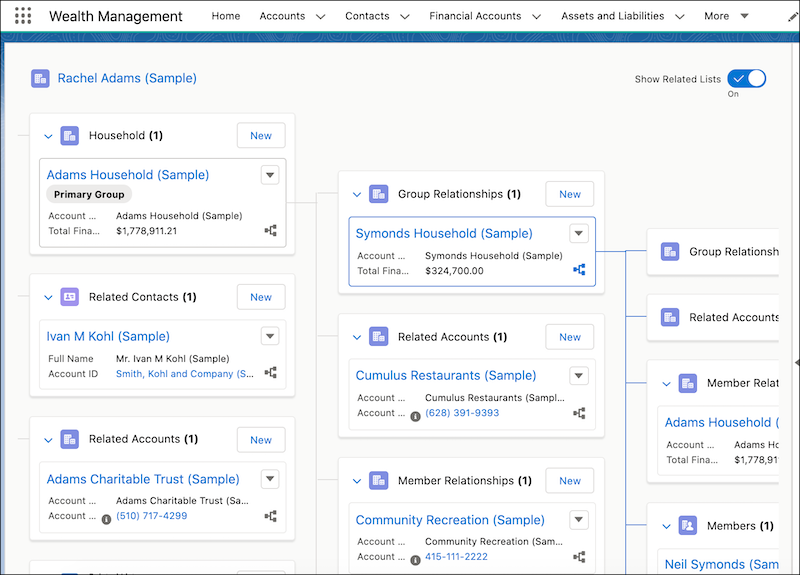The width and height of the screenshot is (800, 575).
Task: Open Symonds Household (Sample) link
Action: [444, 233]
